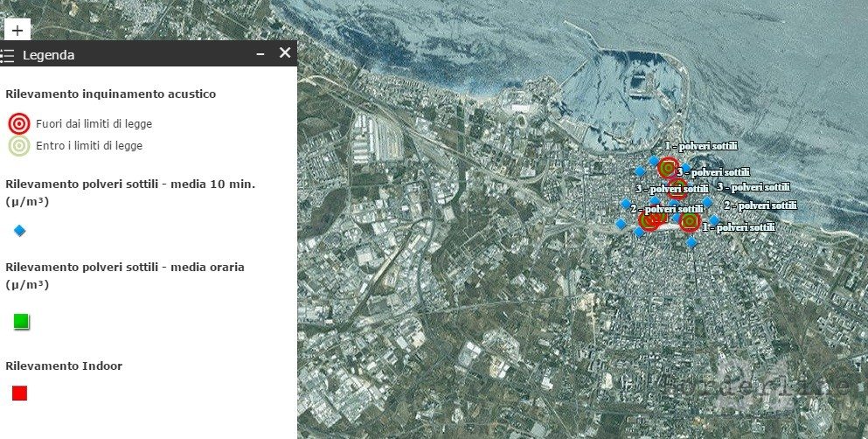
Task: Zoom in using the plus button
Action: coord(17,29)
